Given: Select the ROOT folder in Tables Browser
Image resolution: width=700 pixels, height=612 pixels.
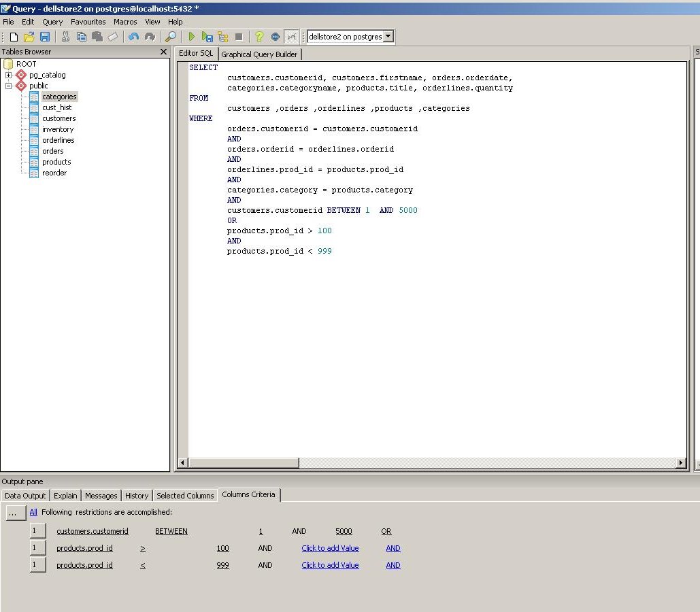Looking at the screenshot, I should pyautogui.click(x=27, y=64).
